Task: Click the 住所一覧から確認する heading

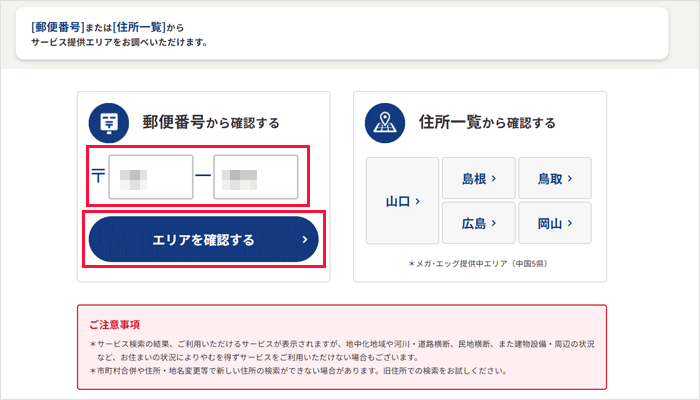Action: [x=486, y=123]
